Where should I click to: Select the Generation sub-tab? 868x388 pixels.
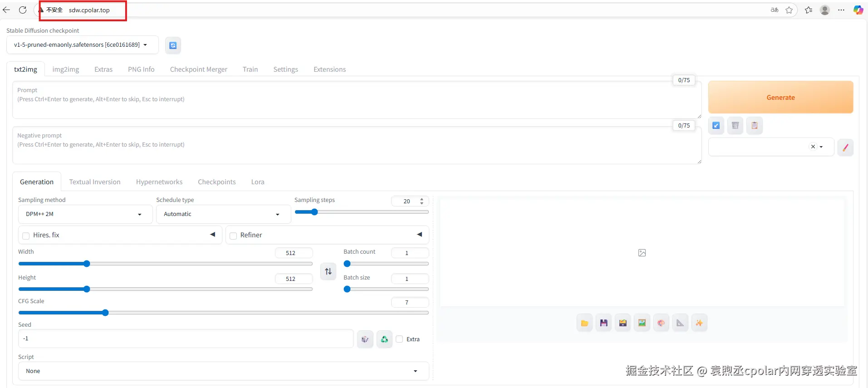[37, 182]
